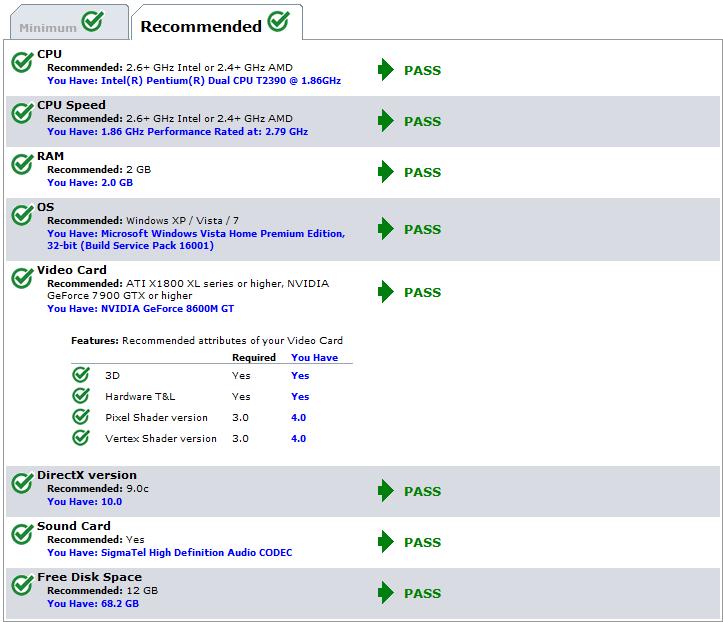
Task: Click the 'DirectX version' heading
Action: 87,475
